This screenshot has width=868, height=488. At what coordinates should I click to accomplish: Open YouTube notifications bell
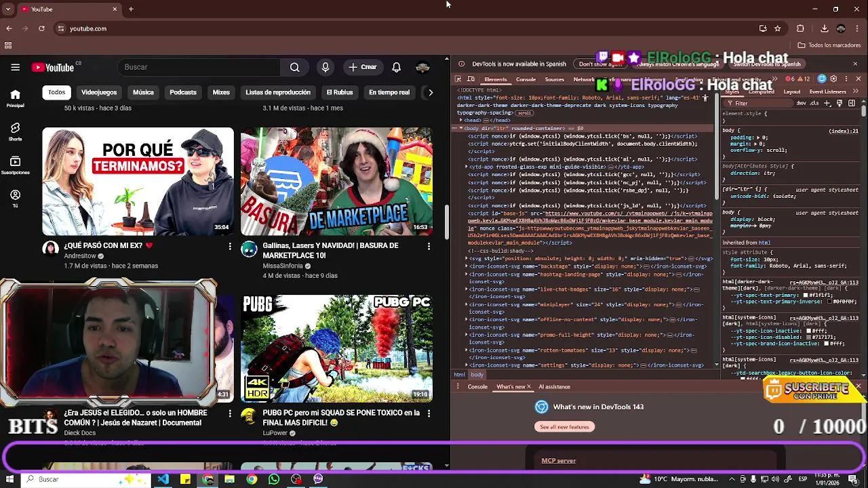pos(397,67)
